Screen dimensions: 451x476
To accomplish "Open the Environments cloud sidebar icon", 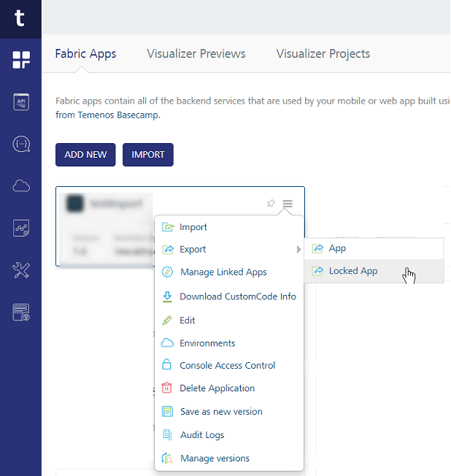I will [21, 185].
